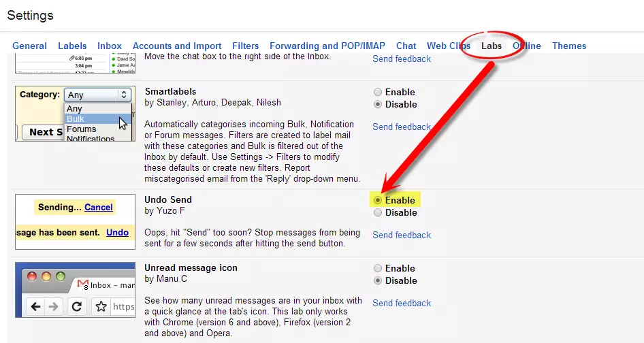Image resolution: width=644 pixels, height=343 pixels.
Task: Click author line 'by Manu C'
Action: [165, 279]
